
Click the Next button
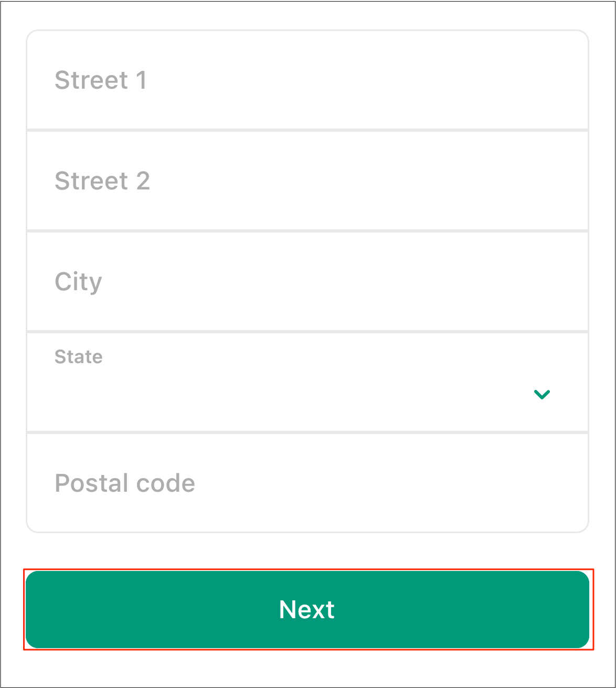pos(307,610)
